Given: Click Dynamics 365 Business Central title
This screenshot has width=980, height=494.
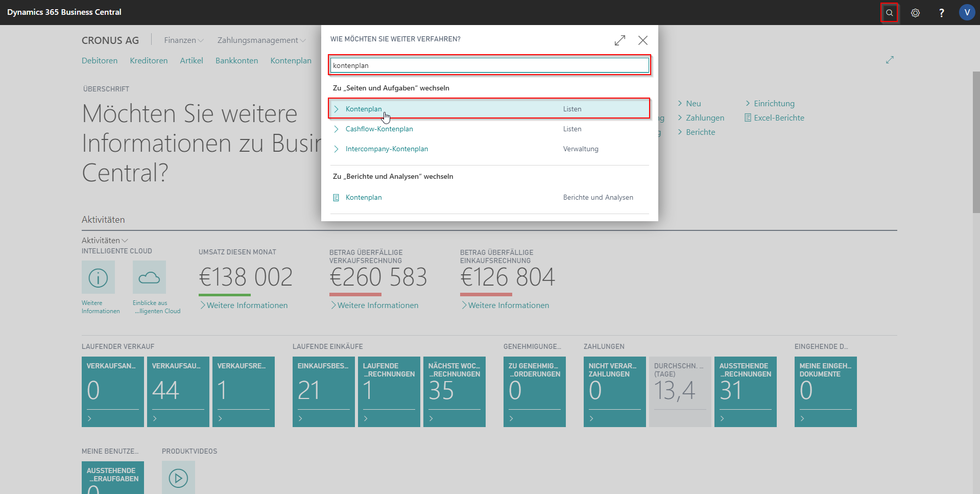Looking at the screenshot, I should click(64, 12).
